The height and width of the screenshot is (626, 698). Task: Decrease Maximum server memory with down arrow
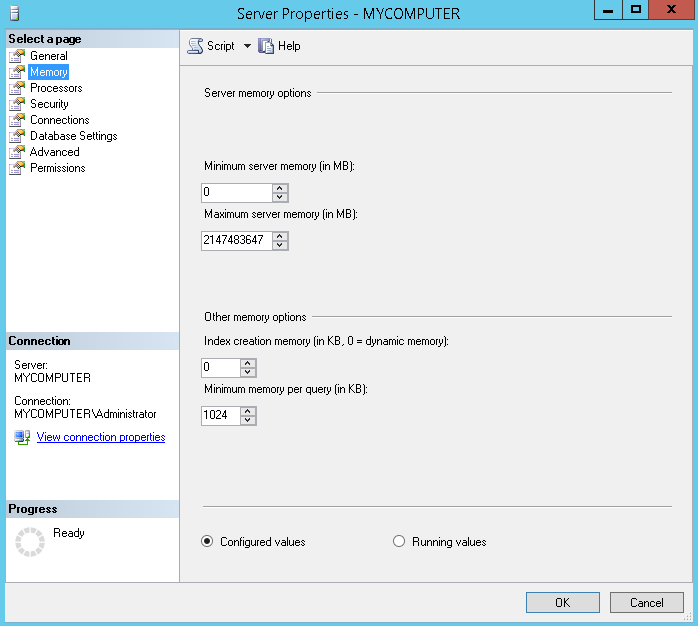[280, 245]
